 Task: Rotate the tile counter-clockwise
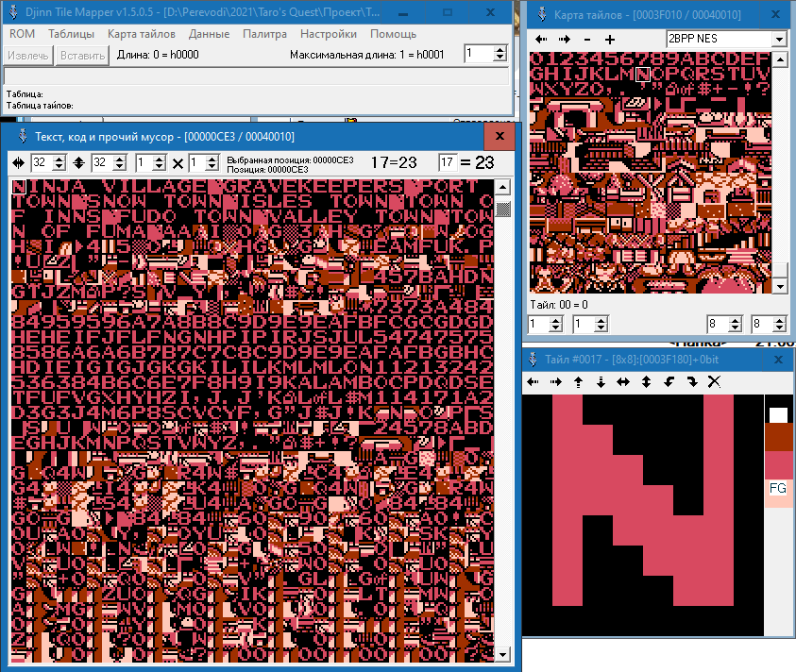(x=669, y=381)
